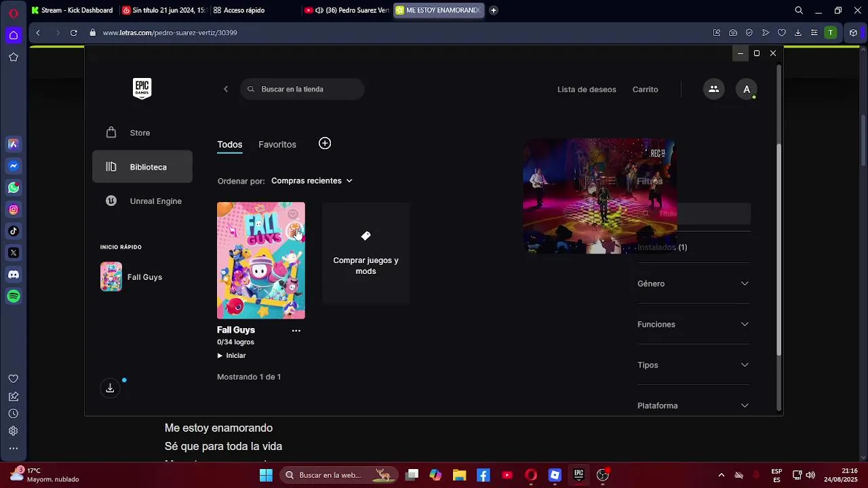Add a new collection with plus icon
868x488 pixels.
click(x=325, y=143)
